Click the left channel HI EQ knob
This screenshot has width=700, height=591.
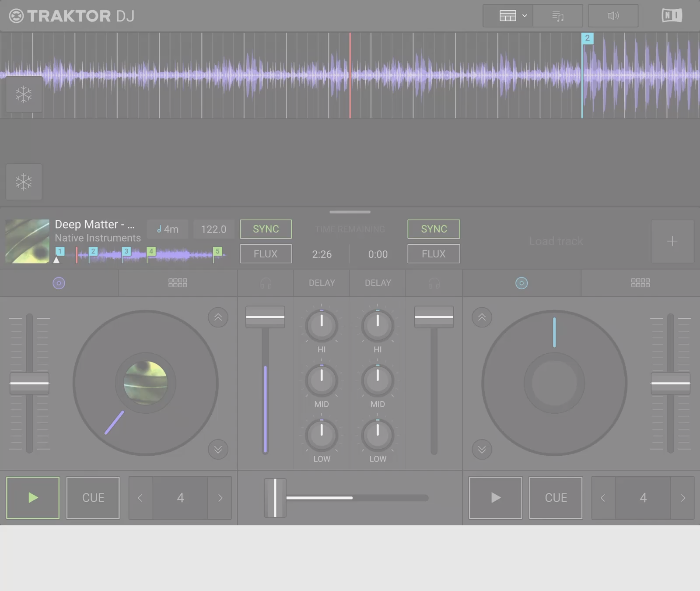[x=322, y=326]
